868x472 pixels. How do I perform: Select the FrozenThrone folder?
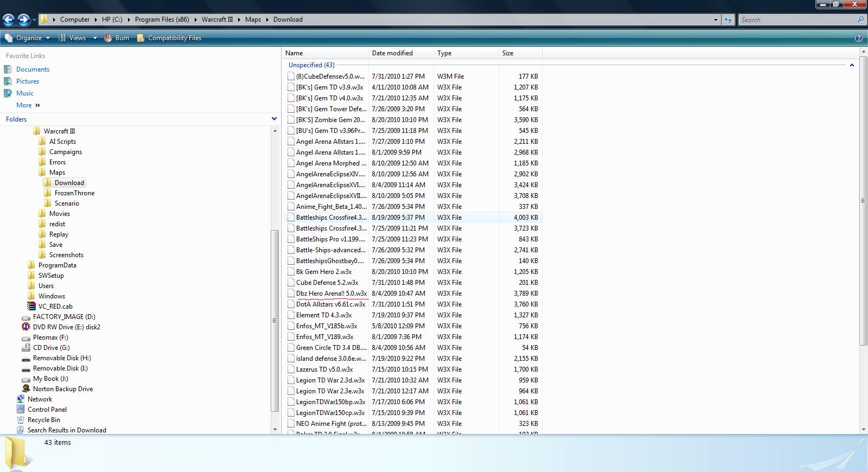pos(74,193)
